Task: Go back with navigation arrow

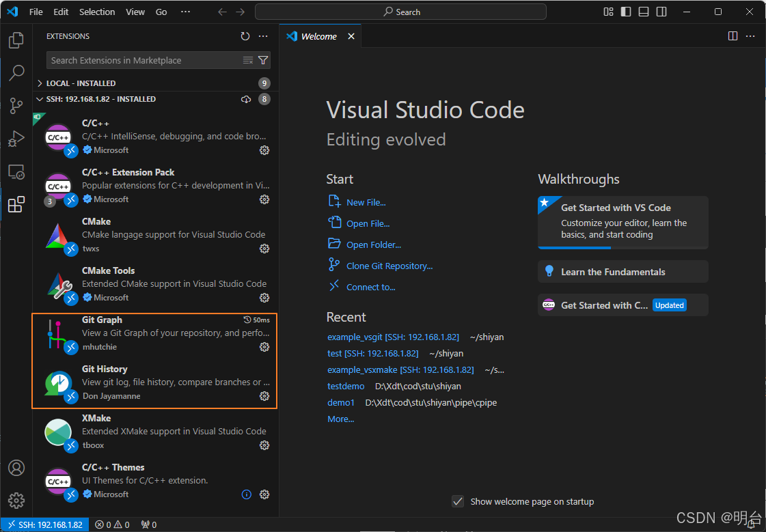Action: (x=222, y=12)
